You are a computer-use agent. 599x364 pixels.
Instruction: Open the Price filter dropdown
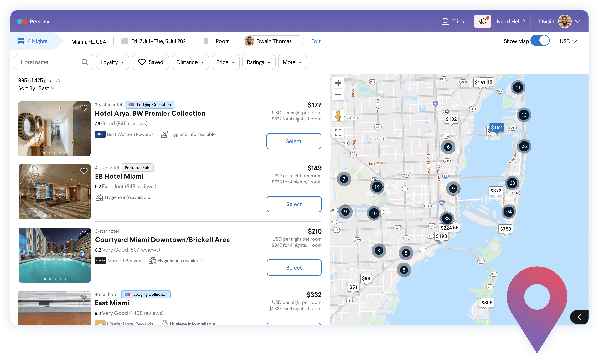tap(226, 62)
